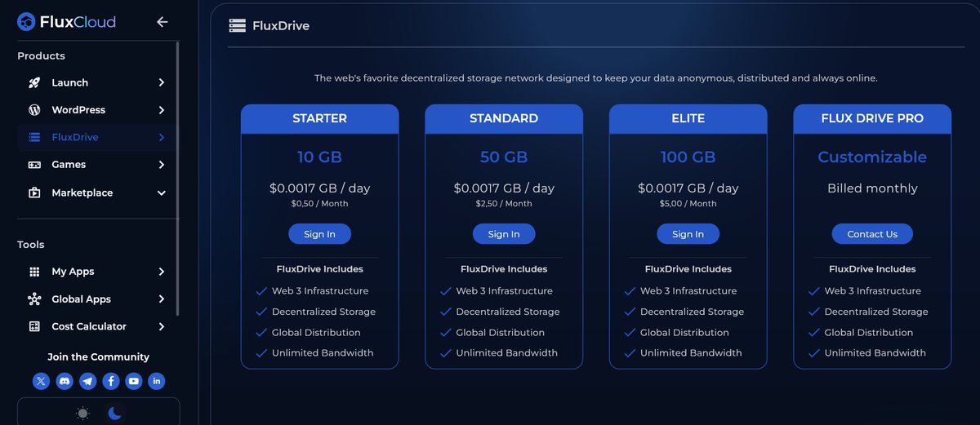Click the 100 GB storage amount
This screenshot has height=425, width=980.
click(x=688, y=157)
